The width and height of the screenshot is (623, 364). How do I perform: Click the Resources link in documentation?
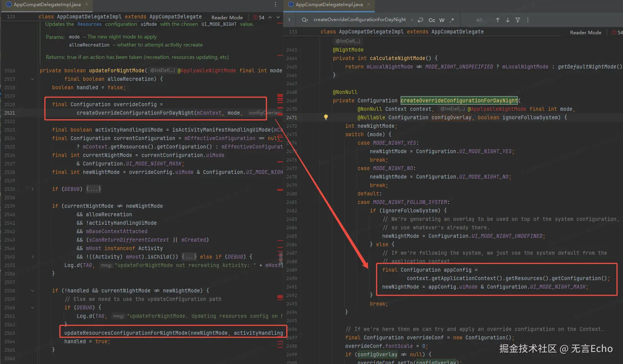point(89,24)
